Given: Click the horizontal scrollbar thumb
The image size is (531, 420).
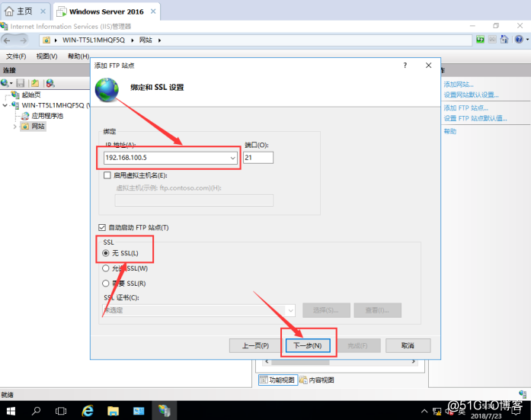Looking at the screenshot, I should pyautogui.click(x=300, y=362).
